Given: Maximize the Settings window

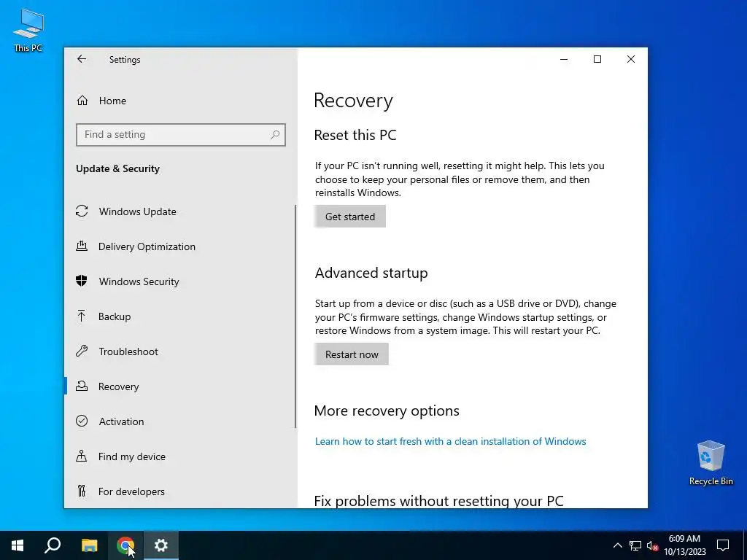Looking at the screenshot, I should pyautogui.click(x=597, y=59).
